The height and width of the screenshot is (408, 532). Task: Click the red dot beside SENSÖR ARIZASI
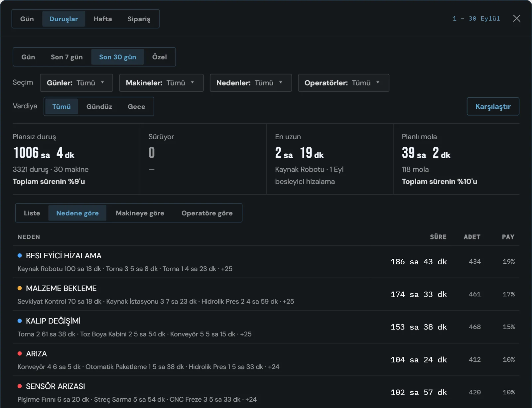coord(20,386)
